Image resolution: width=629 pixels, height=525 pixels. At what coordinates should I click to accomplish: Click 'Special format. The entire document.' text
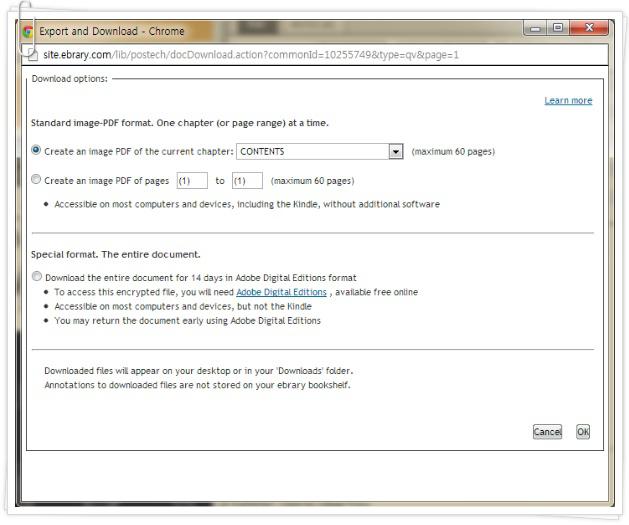pos(116,255)
